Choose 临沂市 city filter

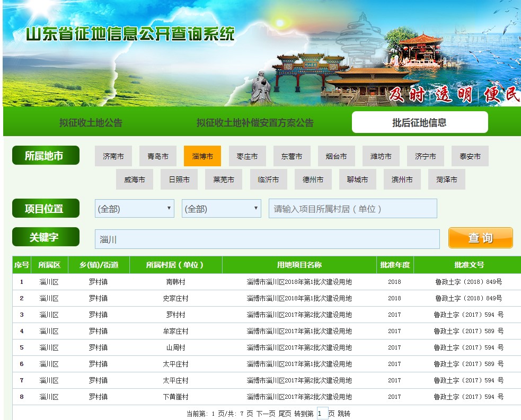(x=268, y=180)
